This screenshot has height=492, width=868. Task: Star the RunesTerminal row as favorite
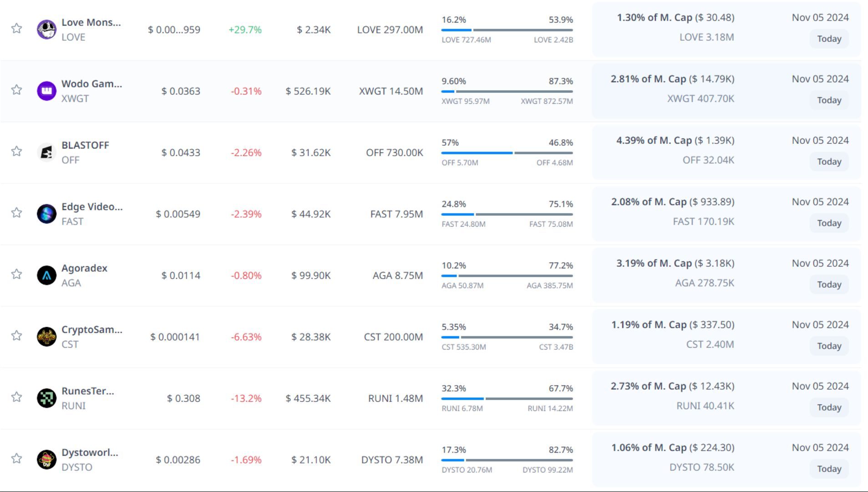(17, 397)
